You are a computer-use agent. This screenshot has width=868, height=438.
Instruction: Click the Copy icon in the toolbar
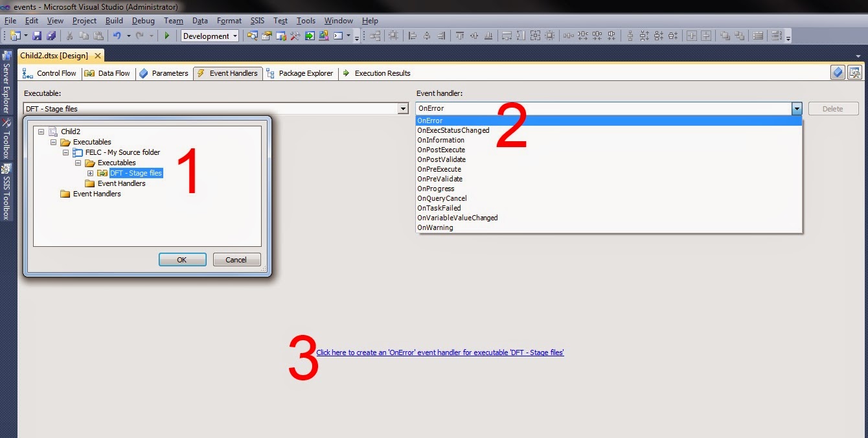[84, 36]
